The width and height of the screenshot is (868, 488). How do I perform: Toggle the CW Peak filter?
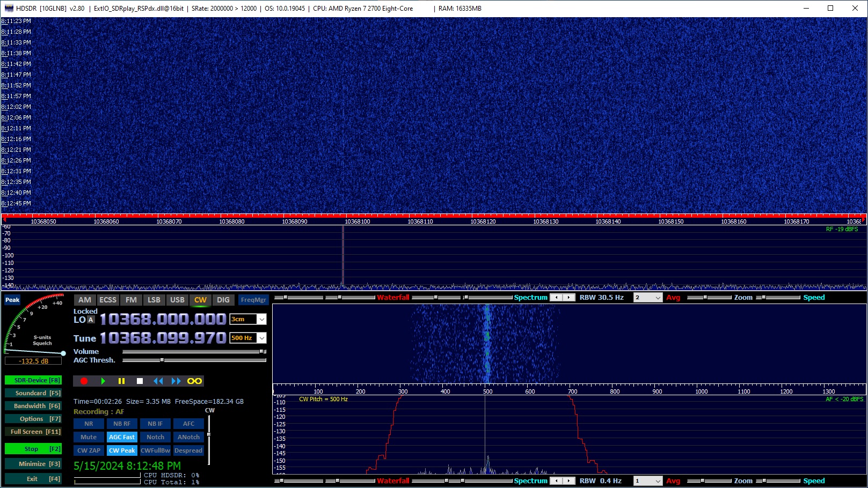[x=122, y=450]
